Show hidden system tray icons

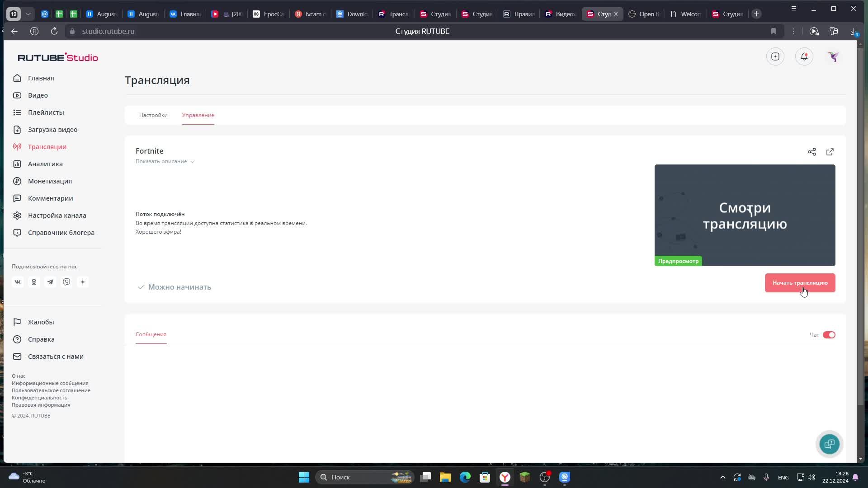tap(722, 477)
